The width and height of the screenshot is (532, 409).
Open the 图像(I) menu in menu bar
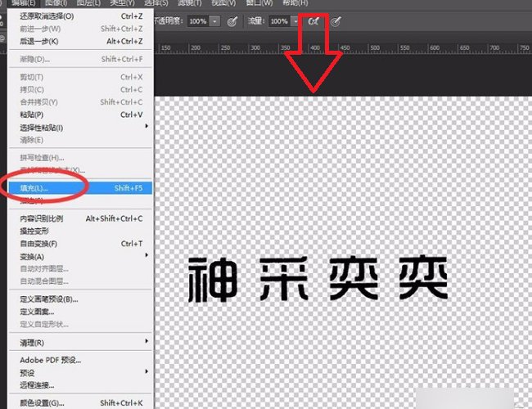(x=56, y=3)
